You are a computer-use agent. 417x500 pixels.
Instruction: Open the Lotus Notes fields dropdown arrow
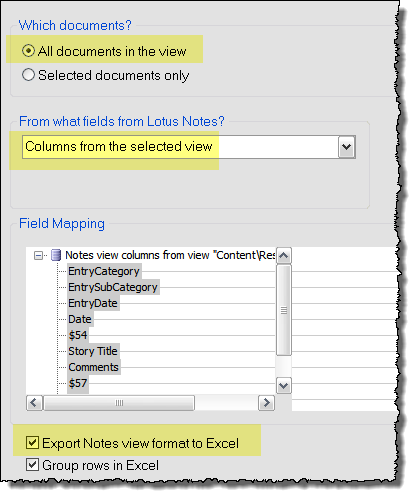(347, 147)
